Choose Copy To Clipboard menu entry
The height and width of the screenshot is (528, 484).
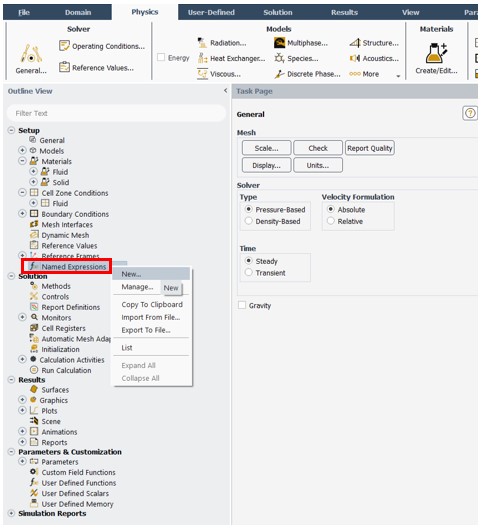(151, 304)
